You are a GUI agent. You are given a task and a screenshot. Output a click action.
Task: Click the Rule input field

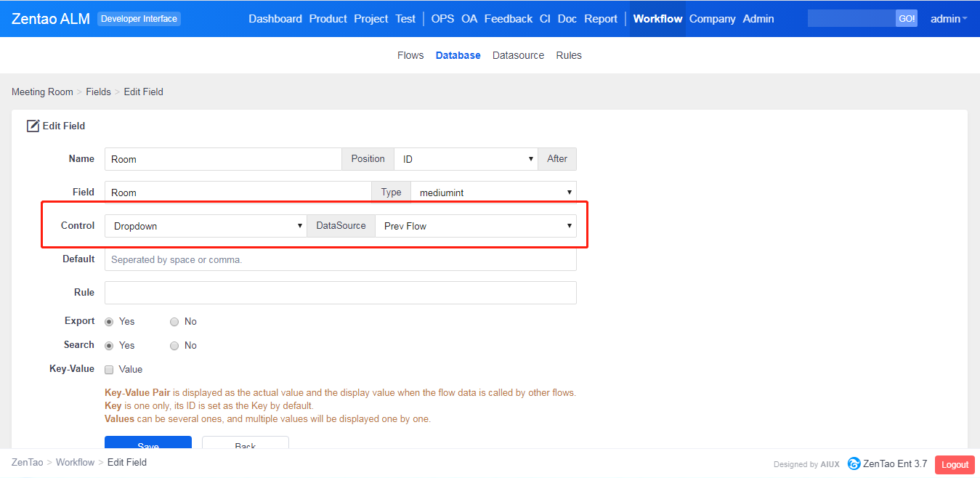340,293
